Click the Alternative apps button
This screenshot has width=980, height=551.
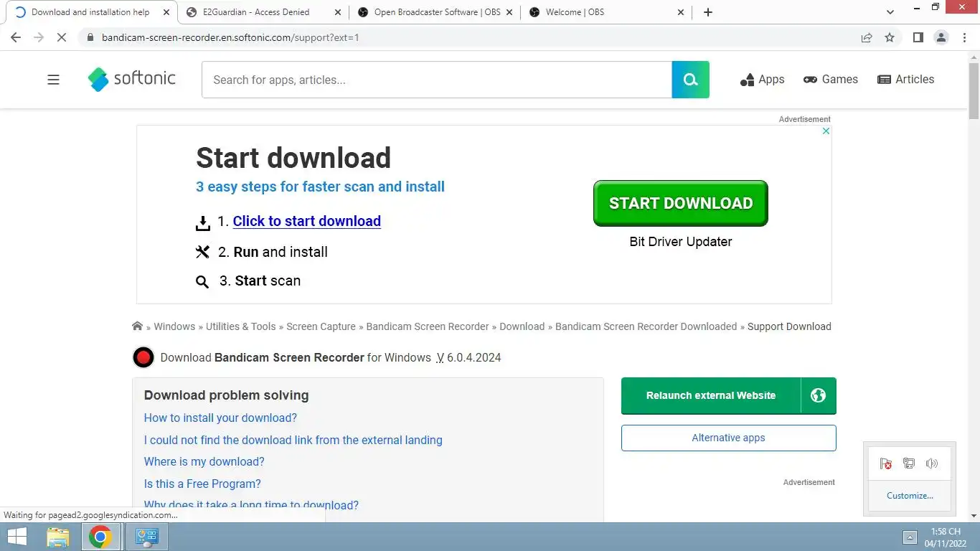pyautogui.click(x=729, y=438)
